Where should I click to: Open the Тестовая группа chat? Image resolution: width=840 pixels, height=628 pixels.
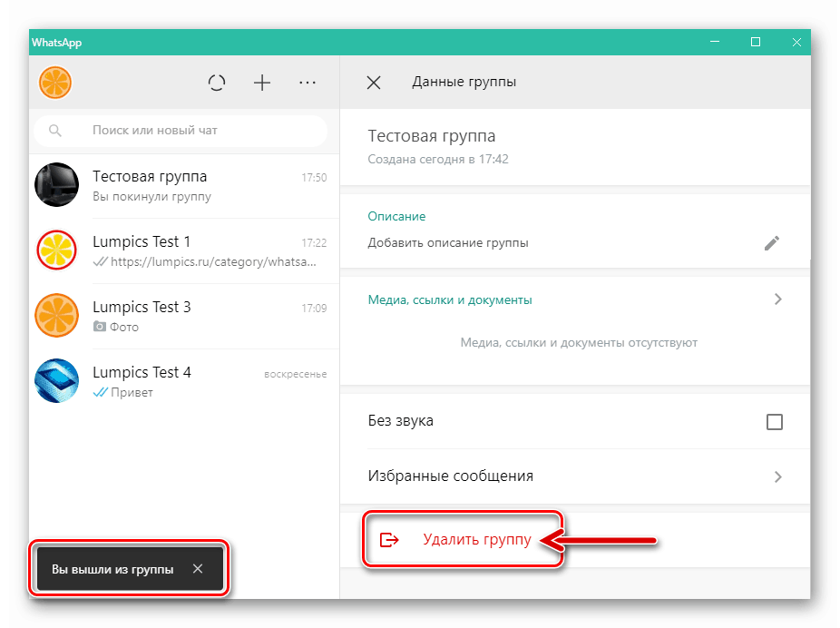coord(184,185)
